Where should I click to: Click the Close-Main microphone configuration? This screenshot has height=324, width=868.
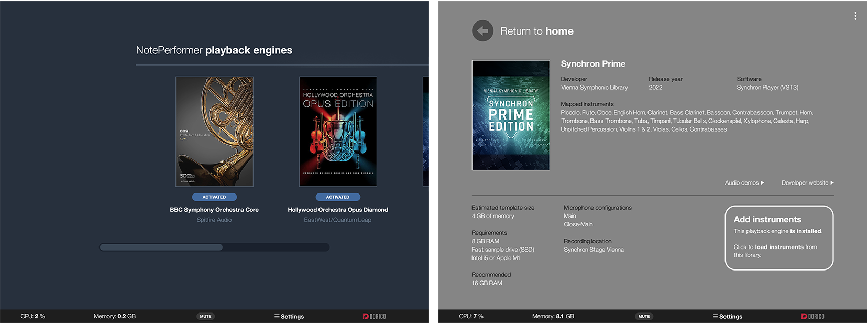point(578,224)
